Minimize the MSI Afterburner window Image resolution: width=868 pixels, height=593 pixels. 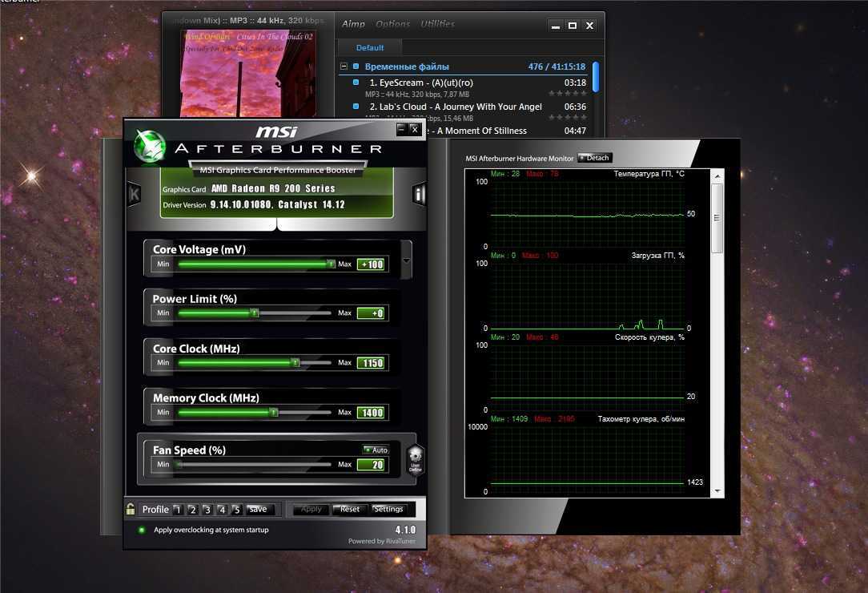point(402,129)
